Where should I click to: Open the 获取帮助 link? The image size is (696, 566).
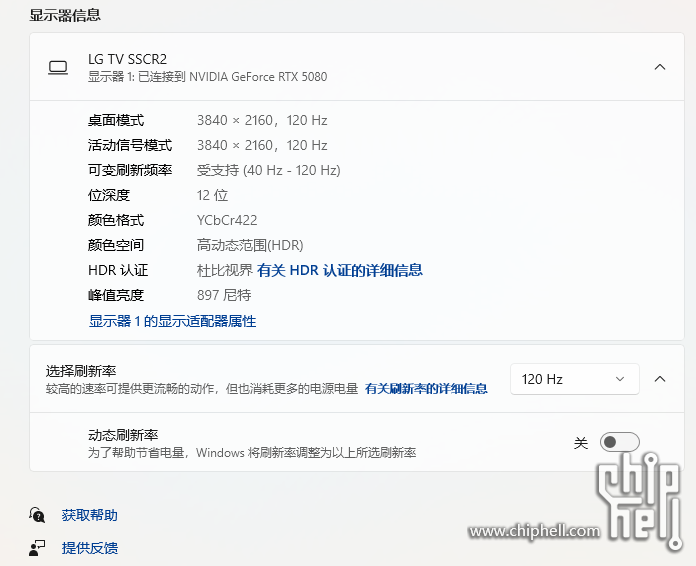click(x=90, y=515)
